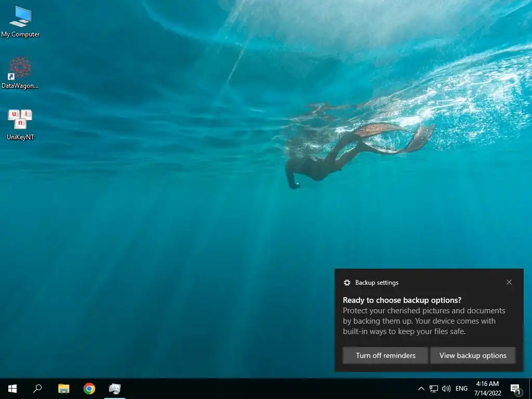Launch Google Chrome from taskbar
This screenshot has height=399, width=532.
coord(89,389)
